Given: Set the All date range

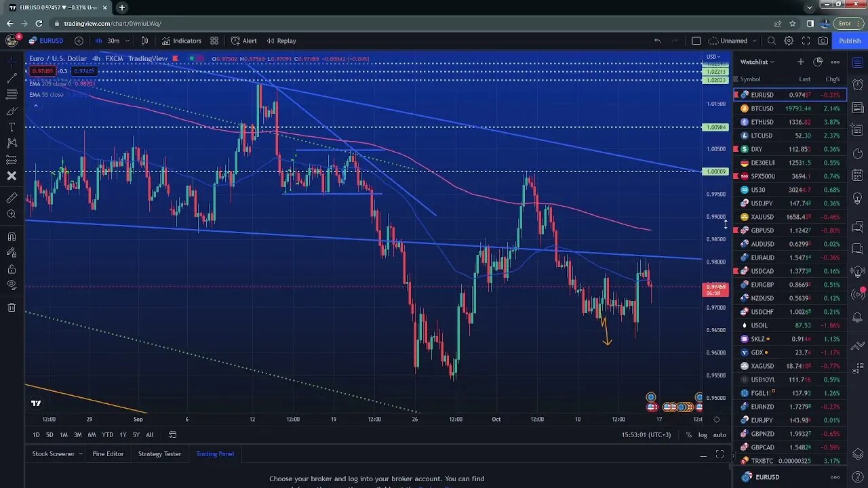Looking at the screenshot, I should click(149, 434).
